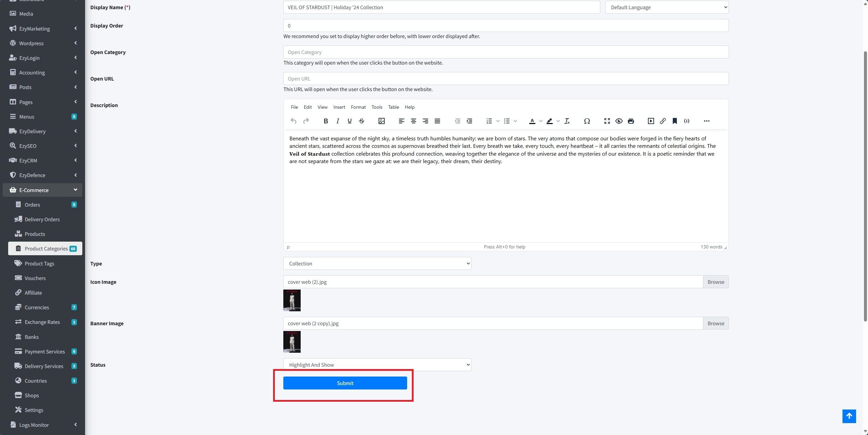Open the special character Omega tool
Viewport: 868px width, 435px height.
click(587, 121)
